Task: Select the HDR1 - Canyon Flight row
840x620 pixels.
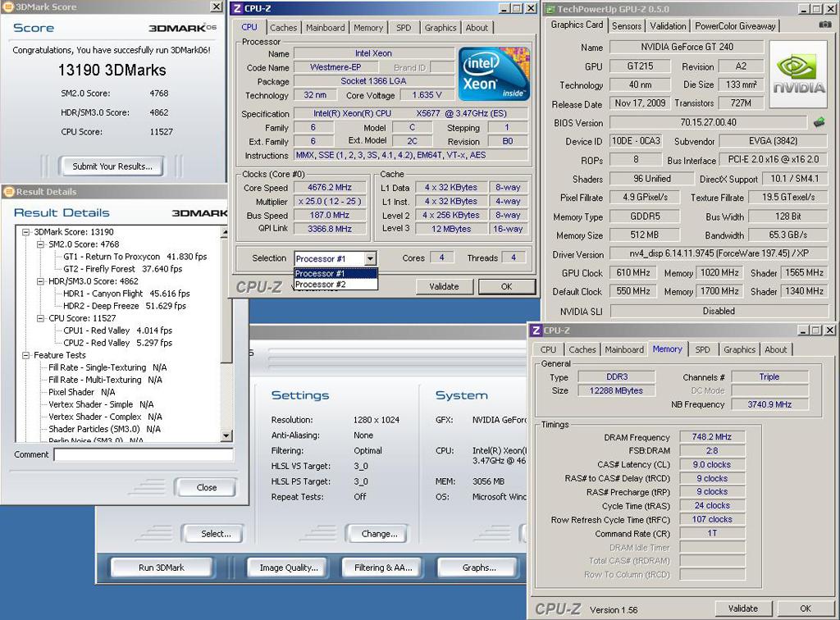Action: tap(126, 294)
